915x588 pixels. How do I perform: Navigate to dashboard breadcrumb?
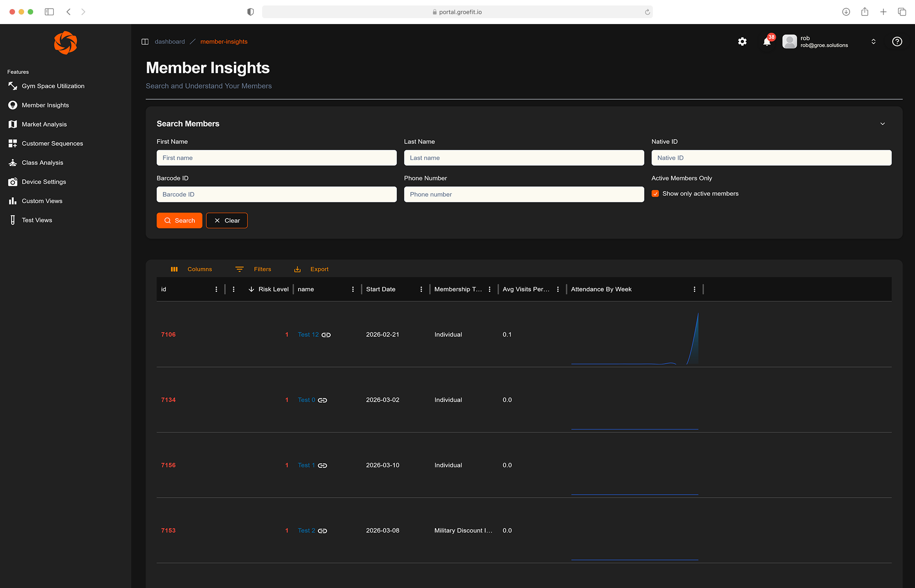(x=170, y=41)
